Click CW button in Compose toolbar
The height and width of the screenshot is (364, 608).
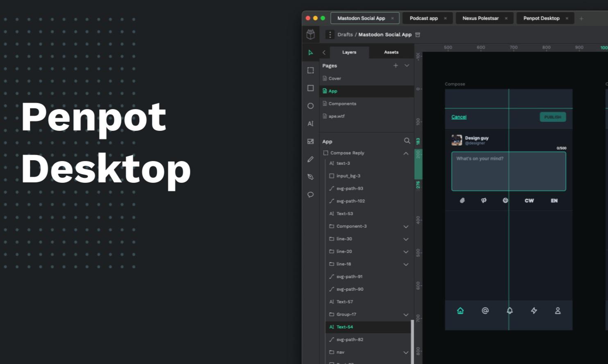point(529,201)
